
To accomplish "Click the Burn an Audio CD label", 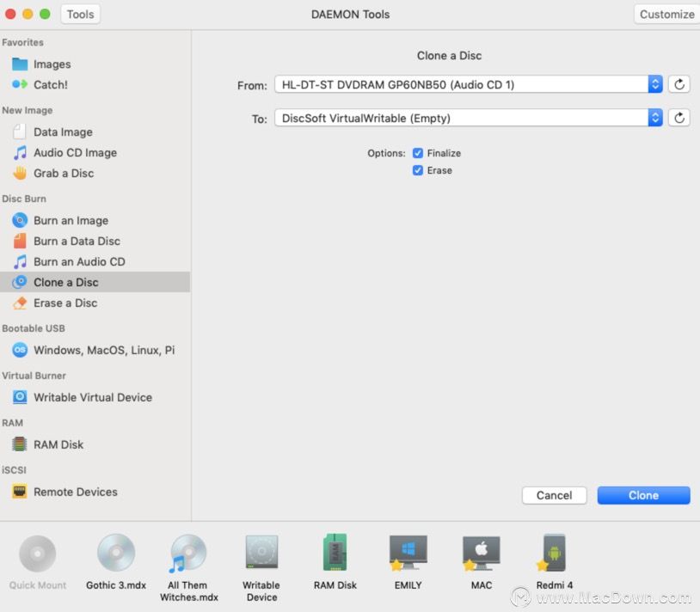I will coord(79,261).
